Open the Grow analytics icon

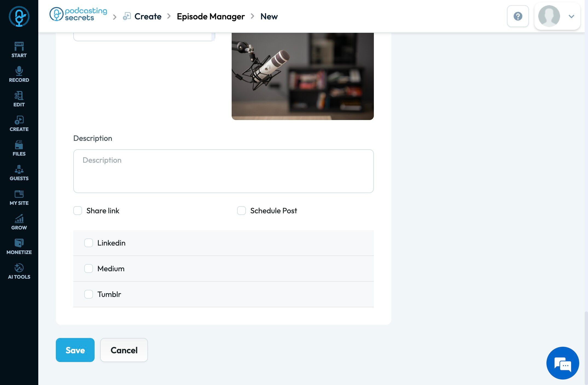(19, 222)
